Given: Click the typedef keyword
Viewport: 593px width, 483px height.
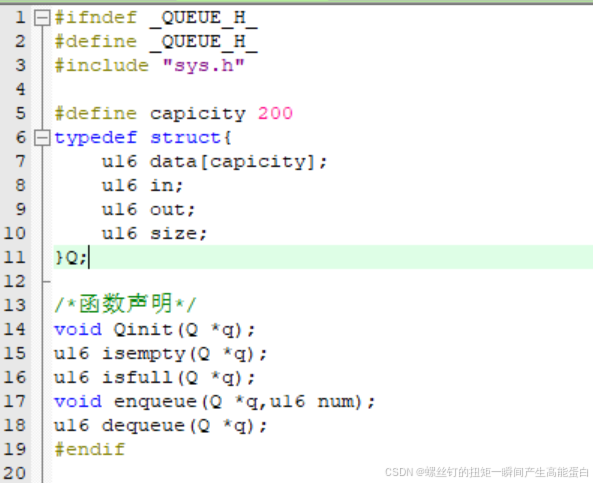Looking at the screenshot, I should click(95, 138).
